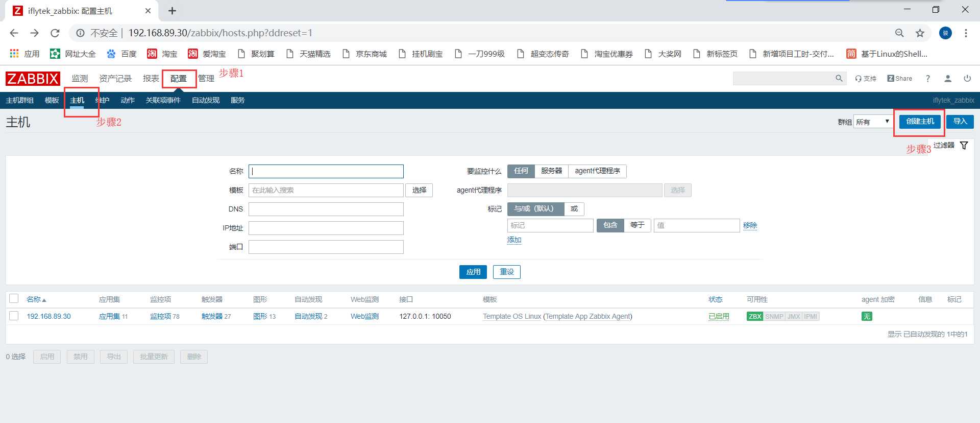The image size is (980, 423).
Task: Click the logout power icon
Action: pos(967,79)
